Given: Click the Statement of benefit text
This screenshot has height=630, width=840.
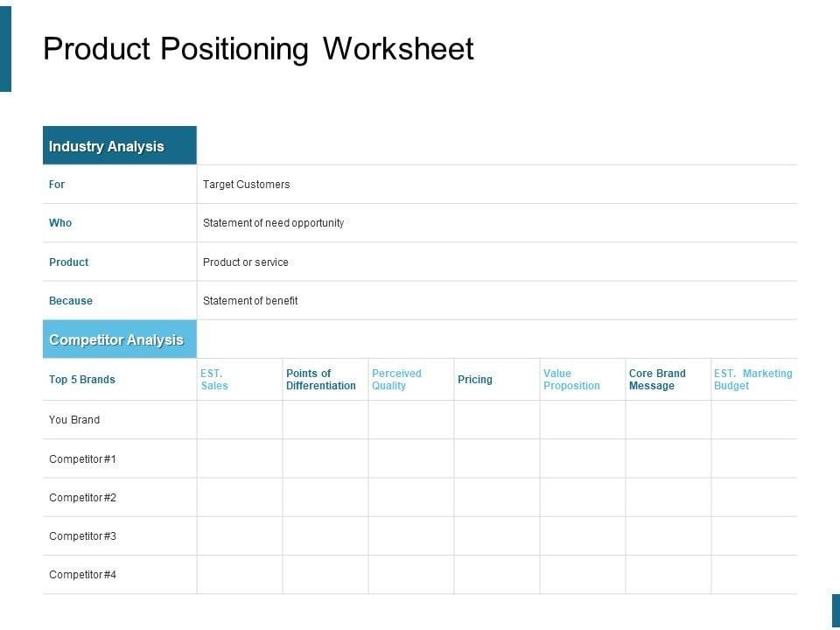Looking at the screenshot, I should [250, 301].
